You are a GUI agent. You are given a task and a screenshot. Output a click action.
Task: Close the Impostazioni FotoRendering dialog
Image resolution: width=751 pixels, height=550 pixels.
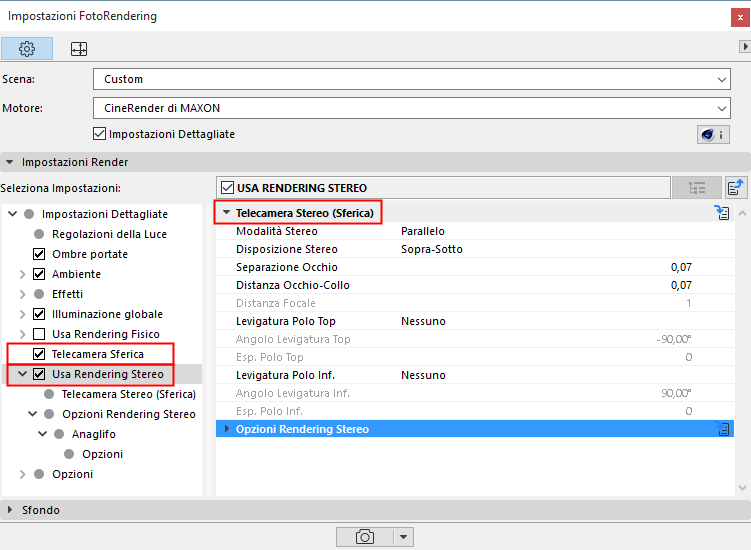tap(740, 17)
